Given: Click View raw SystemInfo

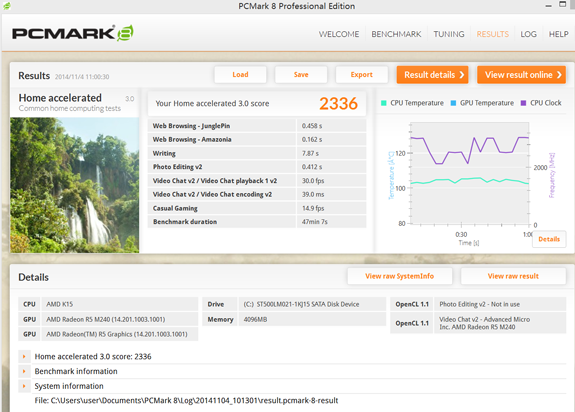Looking at the screenshot, I should tap(400, 276).
